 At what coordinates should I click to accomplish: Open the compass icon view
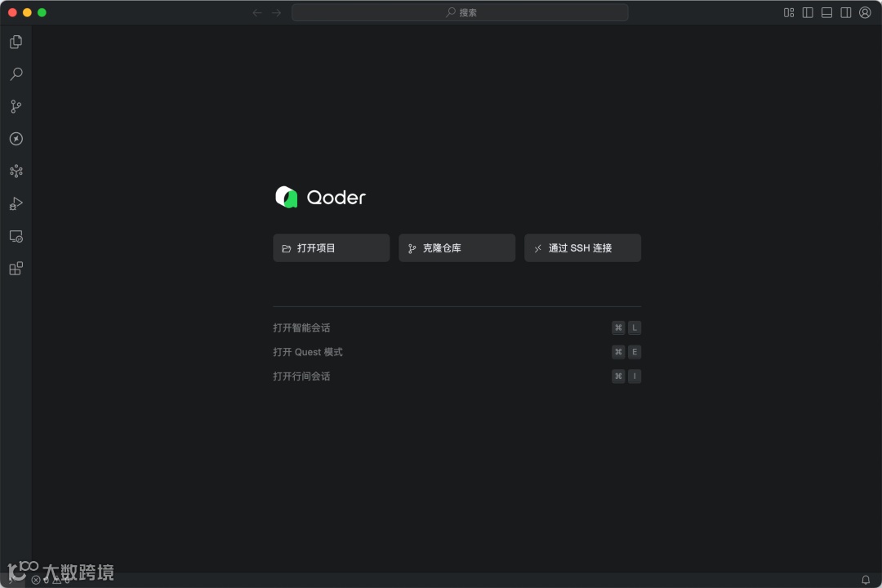[16, 138]
